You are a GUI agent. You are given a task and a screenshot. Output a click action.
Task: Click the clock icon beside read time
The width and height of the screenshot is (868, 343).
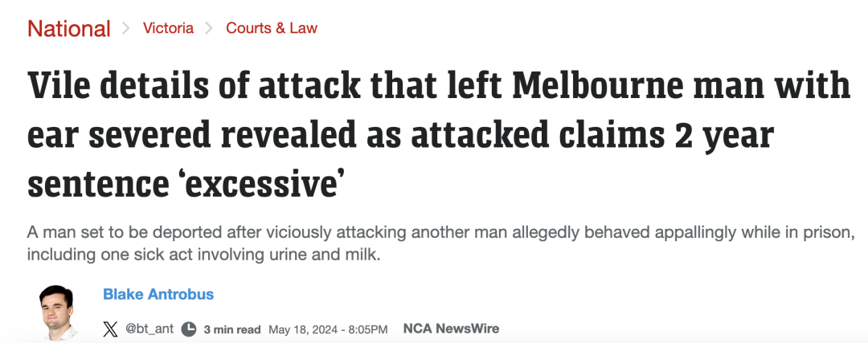[189, 329]
